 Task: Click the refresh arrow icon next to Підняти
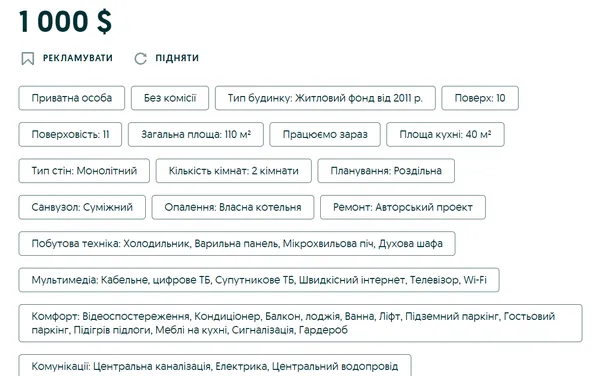tap(140, 59)
